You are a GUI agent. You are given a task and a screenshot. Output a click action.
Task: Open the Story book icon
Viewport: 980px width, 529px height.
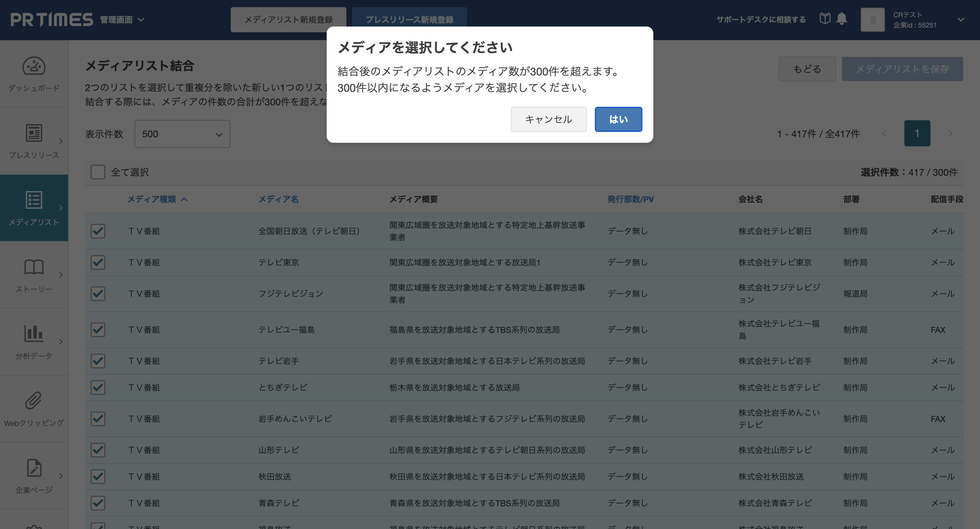34,267
